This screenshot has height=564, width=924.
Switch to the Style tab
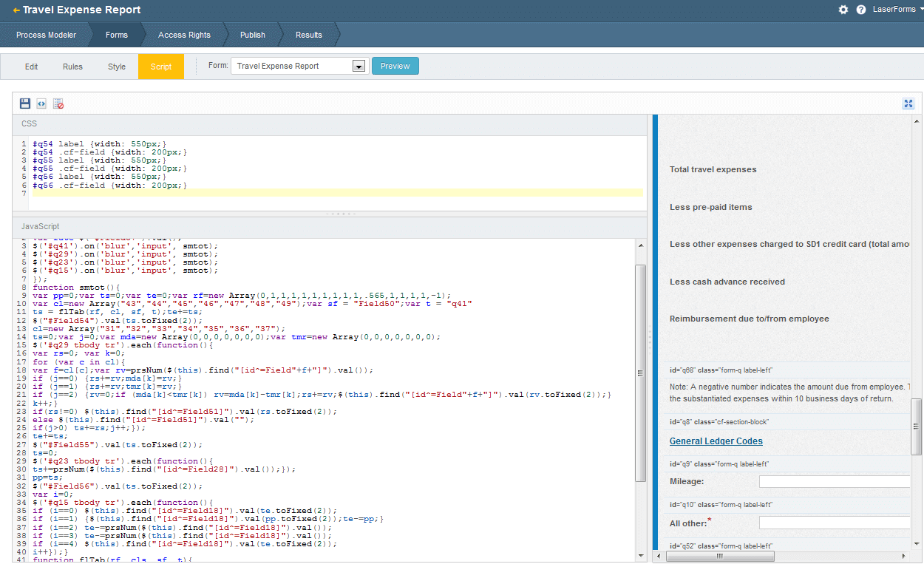117,67
